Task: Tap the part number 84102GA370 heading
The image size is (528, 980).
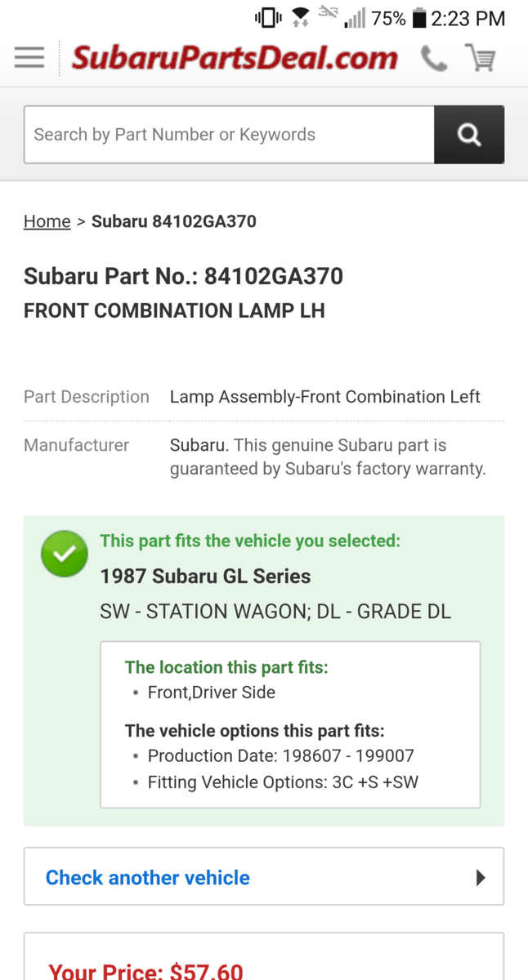Action: coord(183,276)
